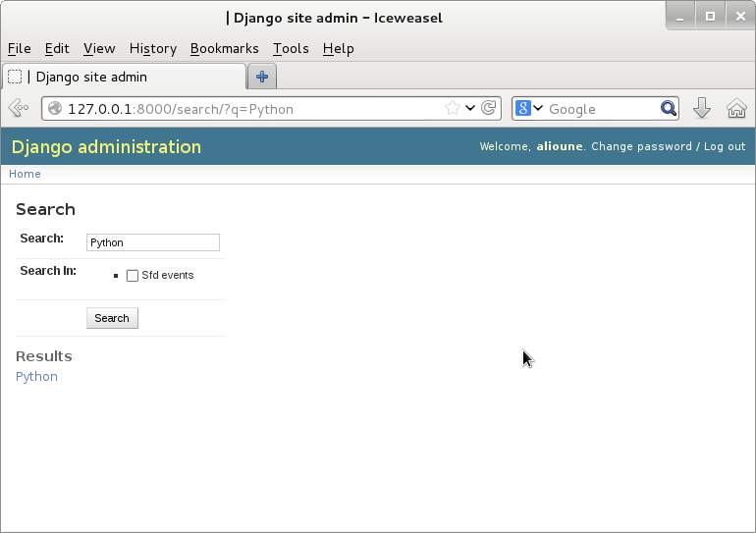Viewport: 756px width, 533px height.
Task: Click the globe site identity icon
Action: tap(55, 108)
